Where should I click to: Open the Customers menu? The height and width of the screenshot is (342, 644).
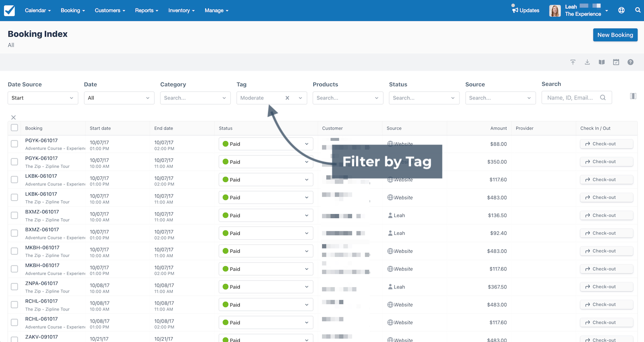click(110, 10)
